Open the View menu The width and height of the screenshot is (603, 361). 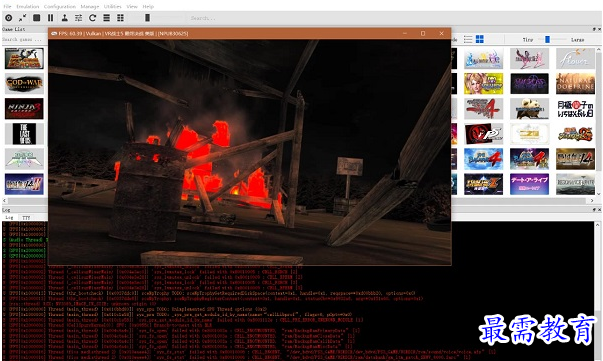(132, 6)
